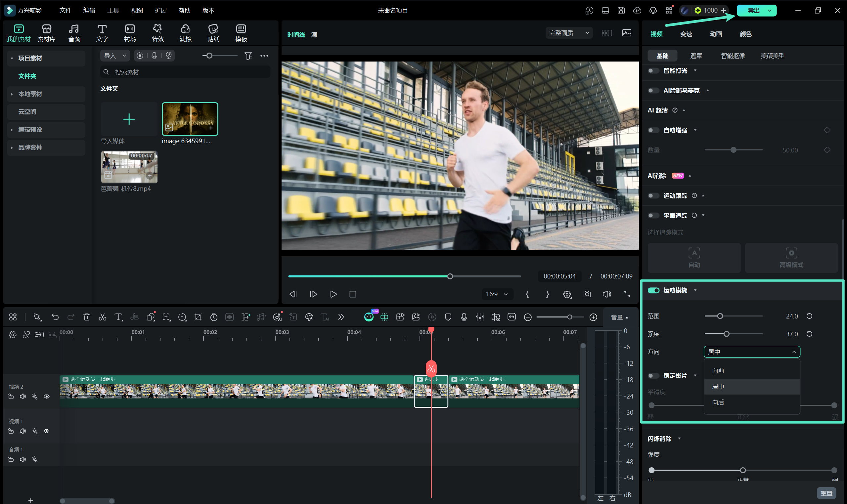
Task: Open the 文件 menu
Action: (x=65, y=11)
